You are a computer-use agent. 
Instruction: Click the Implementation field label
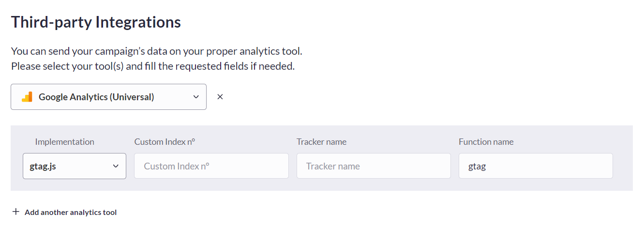(x=65, y=142)
